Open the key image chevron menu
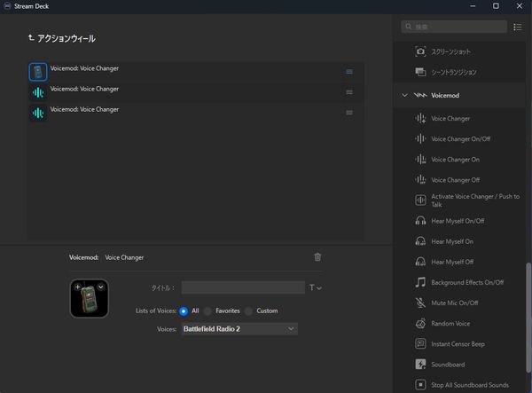This screenshot has height=393, width=532. [x=101, y=287]
